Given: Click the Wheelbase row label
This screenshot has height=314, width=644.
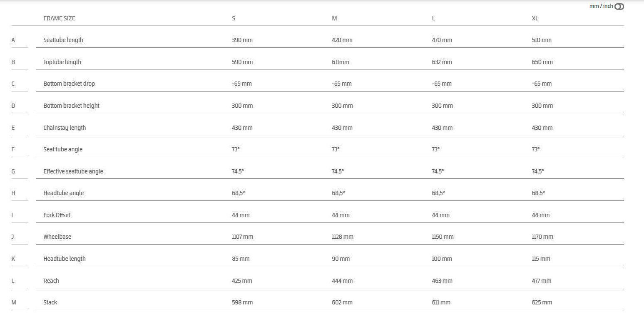Looking at the screenshot, I should [57, 237].
